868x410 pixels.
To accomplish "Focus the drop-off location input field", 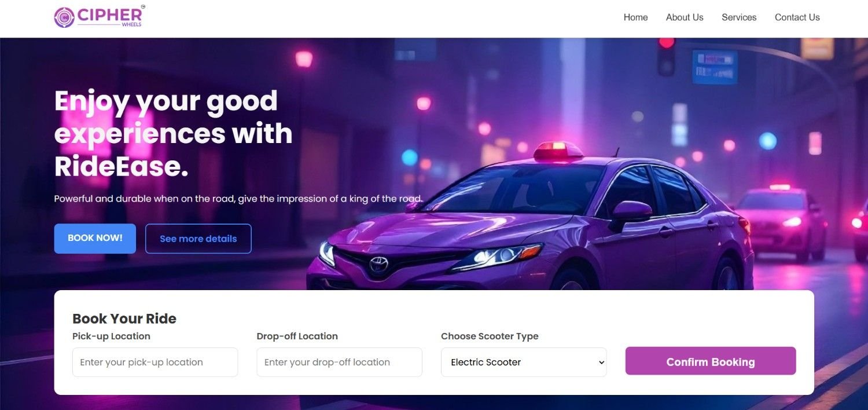I will [339, 363].
